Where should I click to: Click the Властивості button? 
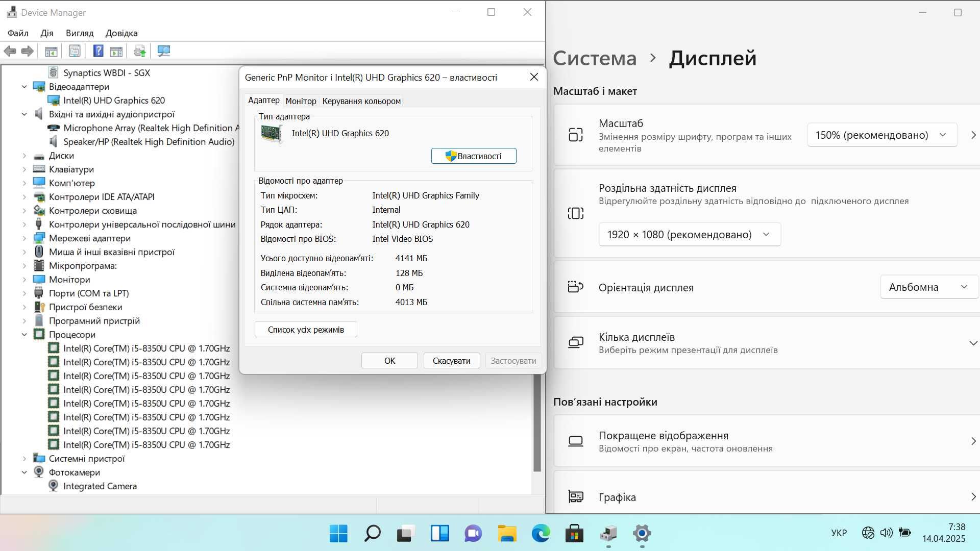(x=474, y=156)
